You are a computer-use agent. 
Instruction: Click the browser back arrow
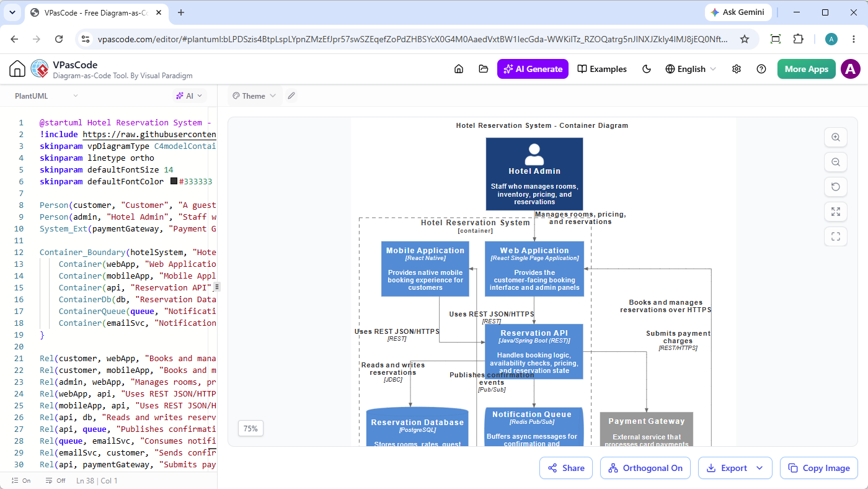(x=14, y=39)
